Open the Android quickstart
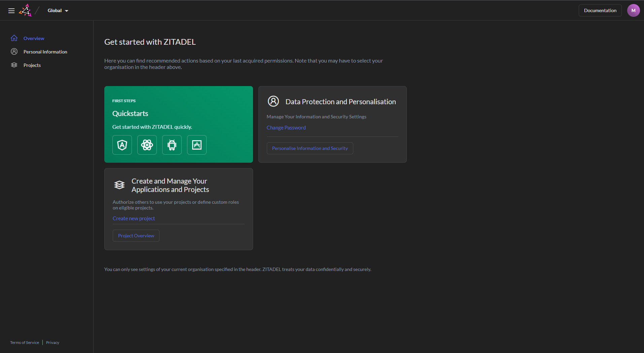This screenshot has height=353, width=644. [x=172, y=145]
